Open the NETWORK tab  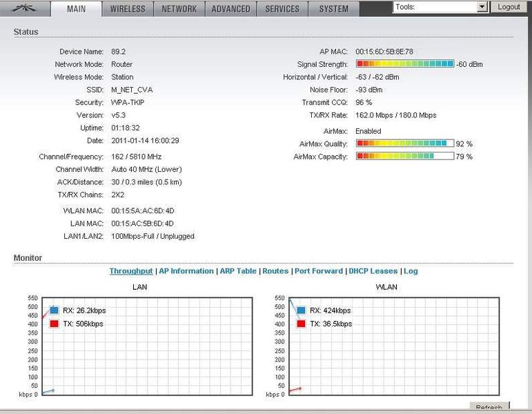click(x=179, y=8)
